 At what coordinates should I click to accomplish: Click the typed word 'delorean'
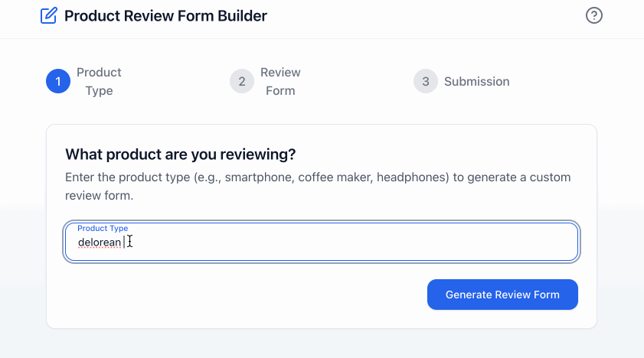(100, 242)
